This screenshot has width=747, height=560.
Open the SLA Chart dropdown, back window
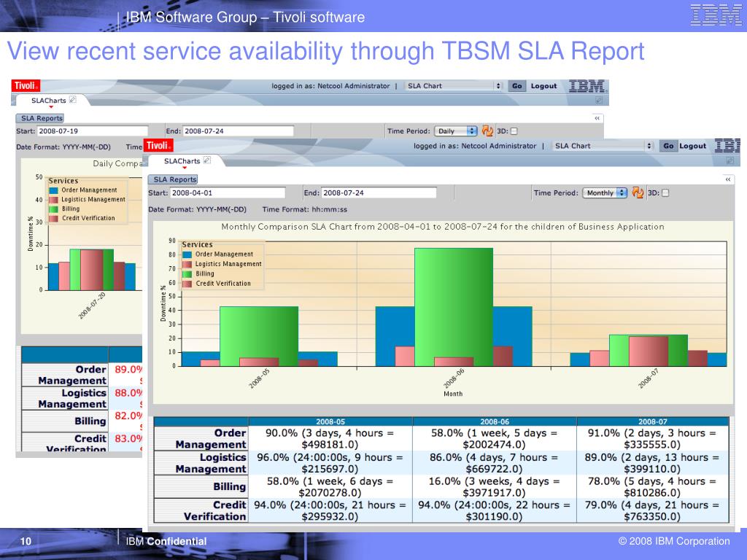[454, 86]
